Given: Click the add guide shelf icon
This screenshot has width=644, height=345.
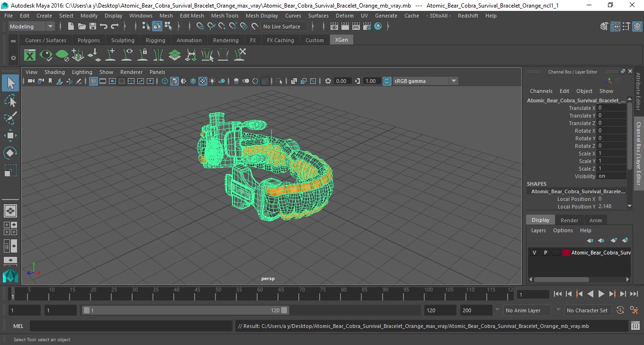Looking at the screenshot, I should (110, 55).
